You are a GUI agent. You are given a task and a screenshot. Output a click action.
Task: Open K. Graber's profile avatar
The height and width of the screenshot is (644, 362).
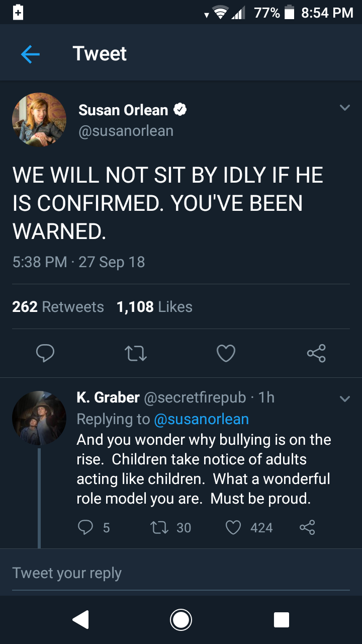(39, 418)
